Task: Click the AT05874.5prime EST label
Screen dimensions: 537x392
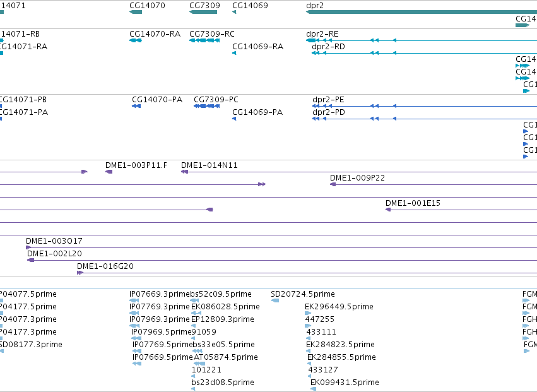Action: pyautogui.click(x=226, y=358)
